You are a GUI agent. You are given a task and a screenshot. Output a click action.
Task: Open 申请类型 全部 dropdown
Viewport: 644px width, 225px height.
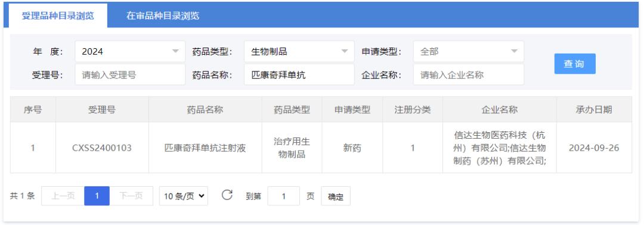(x=469, y=51)
